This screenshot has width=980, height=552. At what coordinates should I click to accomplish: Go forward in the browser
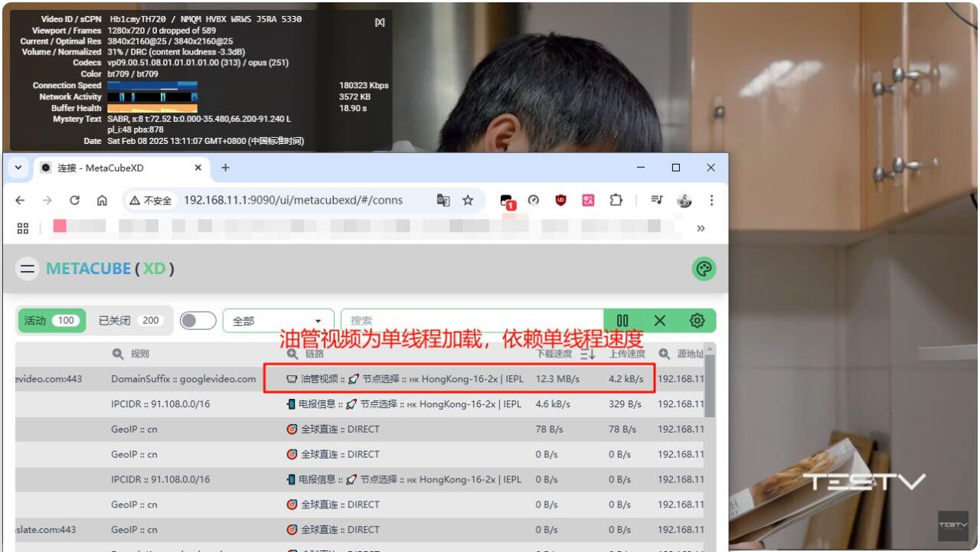(x=47, y=200)
